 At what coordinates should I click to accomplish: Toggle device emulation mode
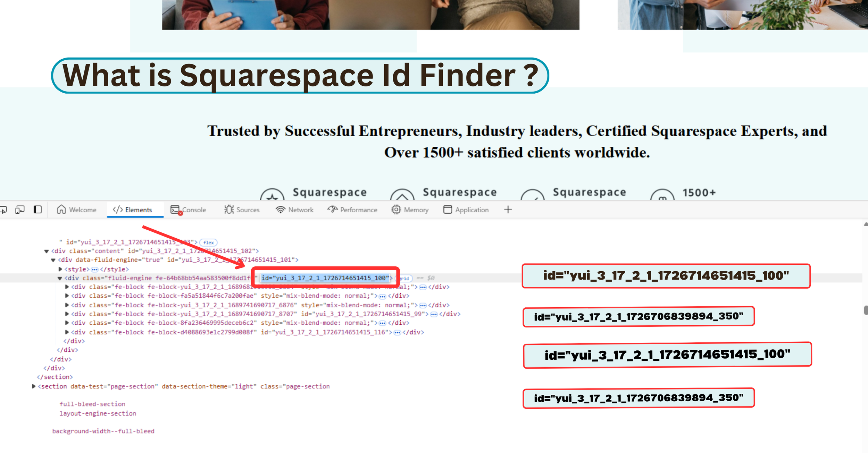20,210
